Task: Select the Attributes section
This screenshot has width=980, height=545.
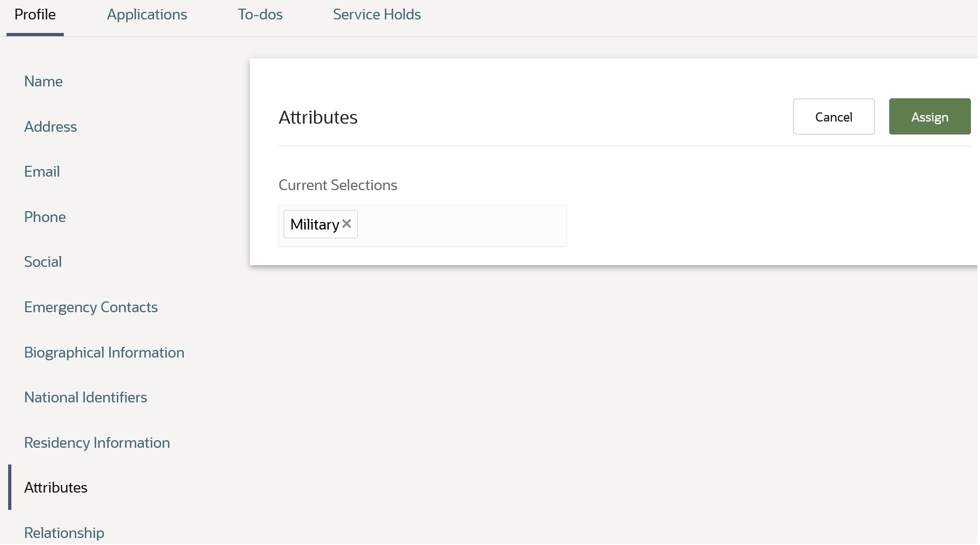Action: (56, 487)
